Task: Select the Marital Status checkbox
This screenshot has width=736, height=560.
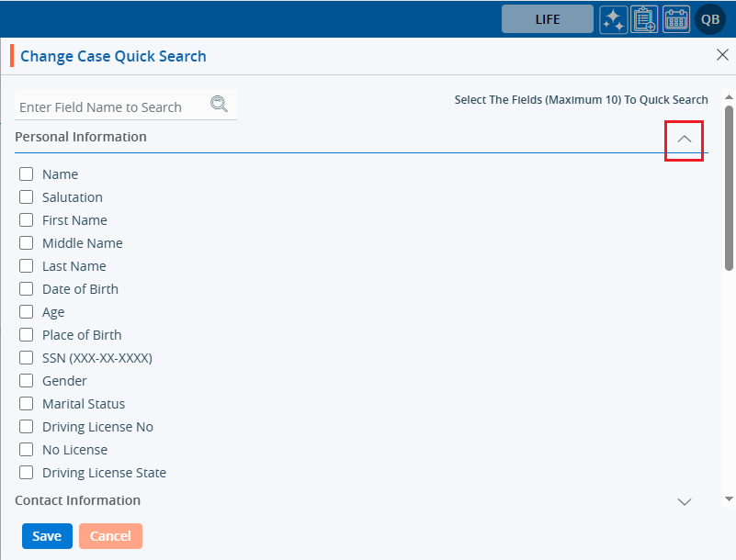Action: [x=27, y=404]
